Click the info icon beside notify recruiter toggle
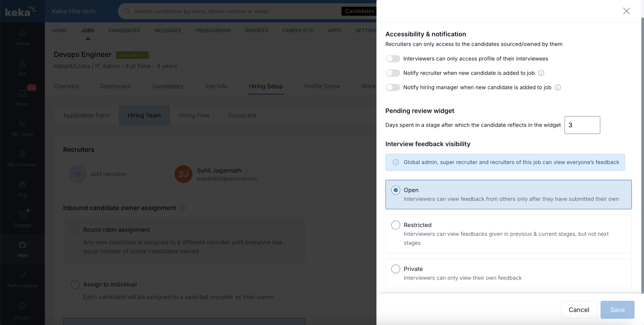The height and width of the screenshot is (325, 644). point(541,73)
